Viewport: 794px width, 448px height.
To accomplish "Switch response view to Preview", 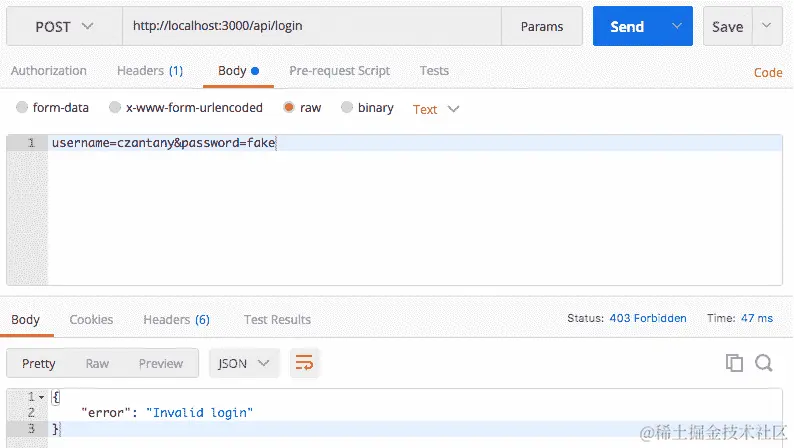I will tap(161, 363).
